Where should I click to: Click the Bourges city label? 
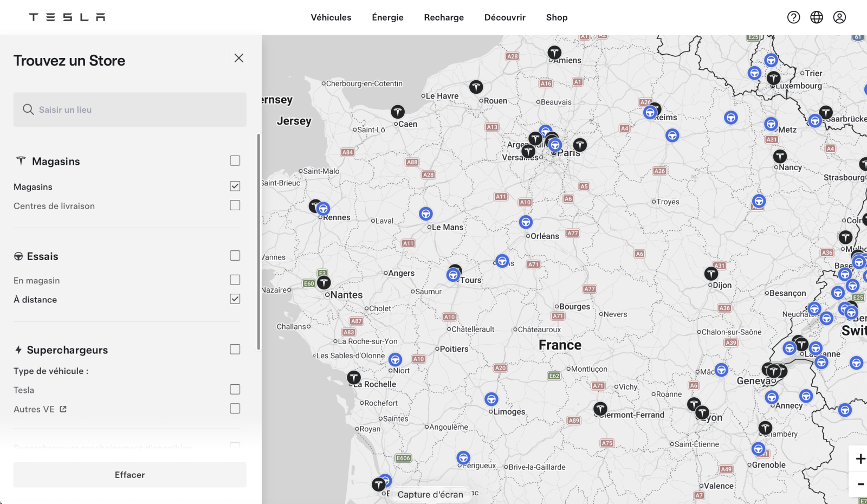point(574,307)
